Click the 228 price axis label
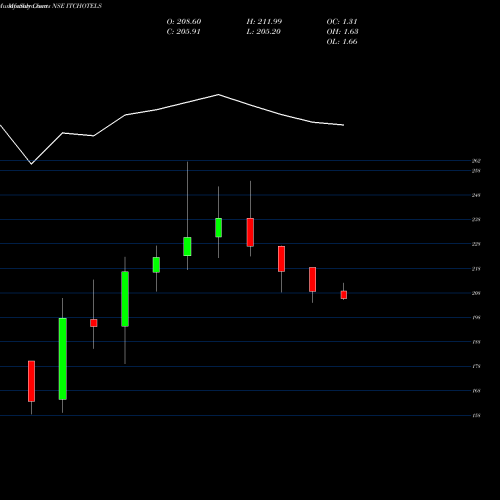 (x=476, y=244)
